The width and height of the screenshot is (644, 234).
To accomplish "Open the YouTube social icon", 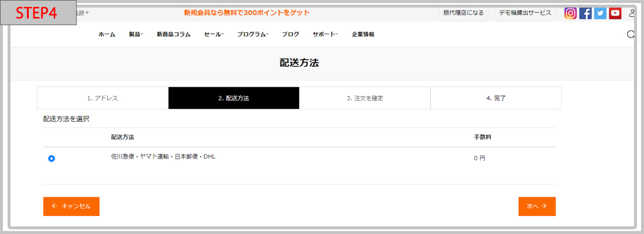I will (x=615, y=13).
